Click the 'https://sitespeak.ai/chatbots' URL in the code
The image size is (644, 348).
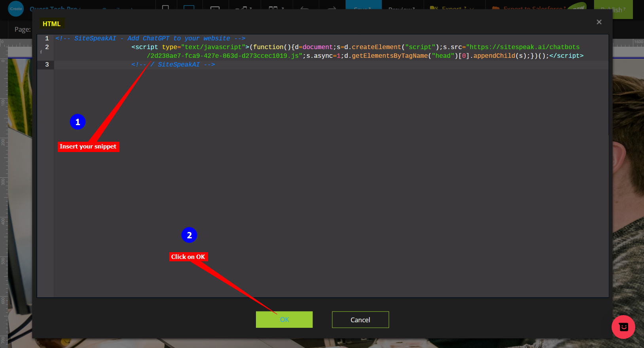click(x=525, y=47)
